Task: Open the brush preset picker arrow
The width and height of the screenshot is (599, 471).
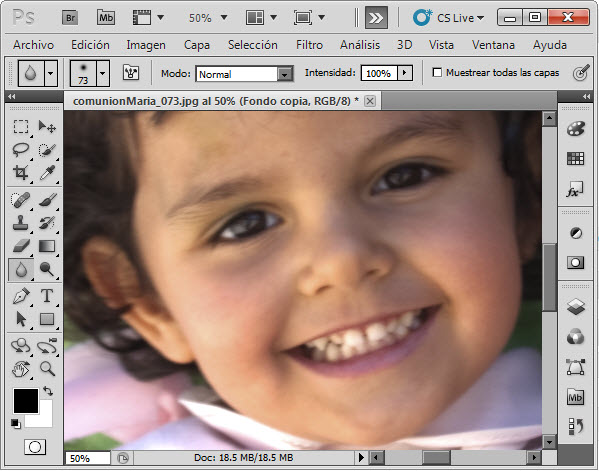Action: tap(102, 73)
